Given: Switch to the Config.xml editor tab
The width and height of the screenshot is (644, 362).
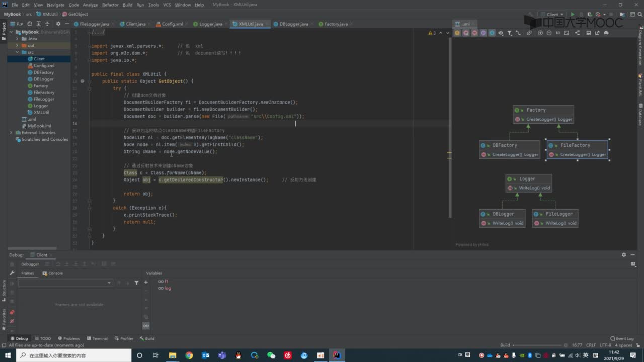Looking at the screenshot, I should click(172, 24).
